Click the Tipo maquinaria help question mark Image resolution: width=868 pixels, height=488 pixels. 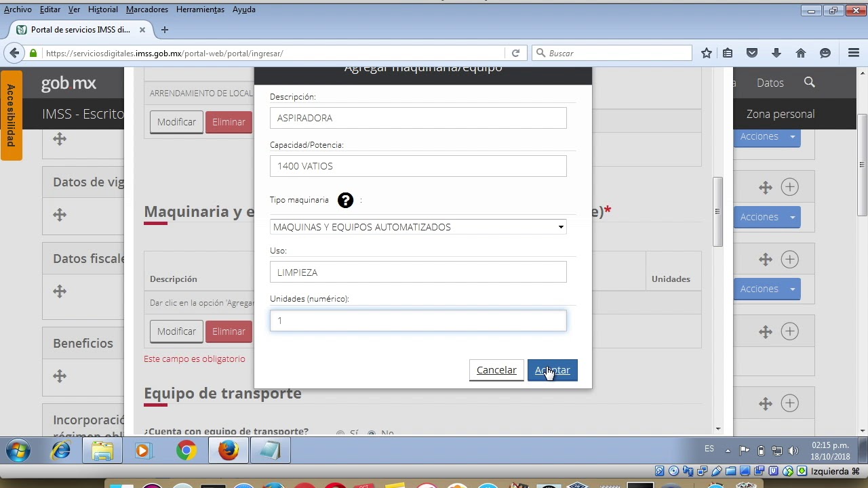pos(345,200)
